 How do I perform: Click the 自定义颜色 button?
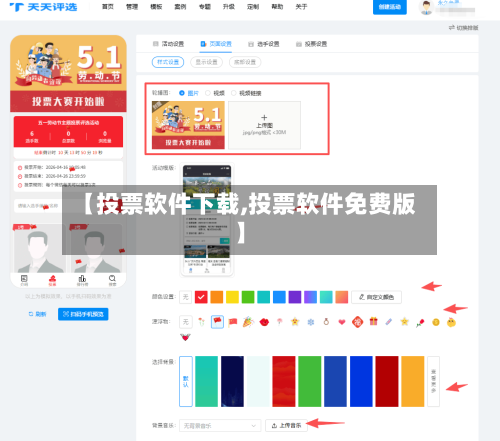376,297
